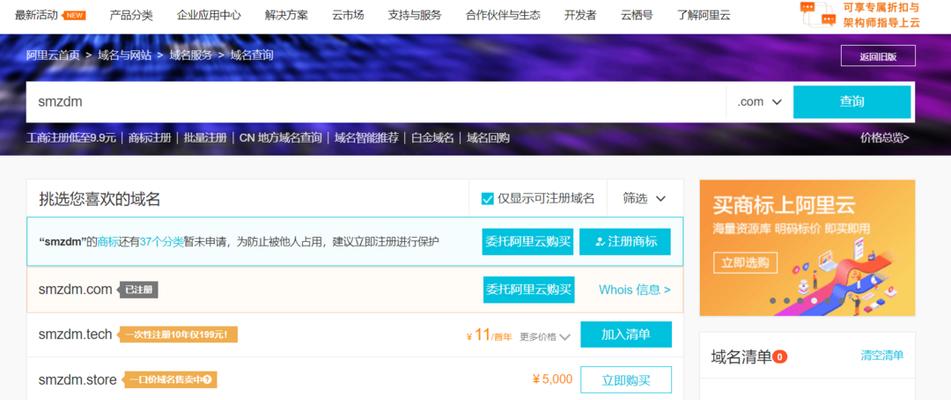The width and height of the screenshot is (951, 400).
Task: Click 商标 link in trademark notice
Action: pyautogui.click(x=107, y=242)
